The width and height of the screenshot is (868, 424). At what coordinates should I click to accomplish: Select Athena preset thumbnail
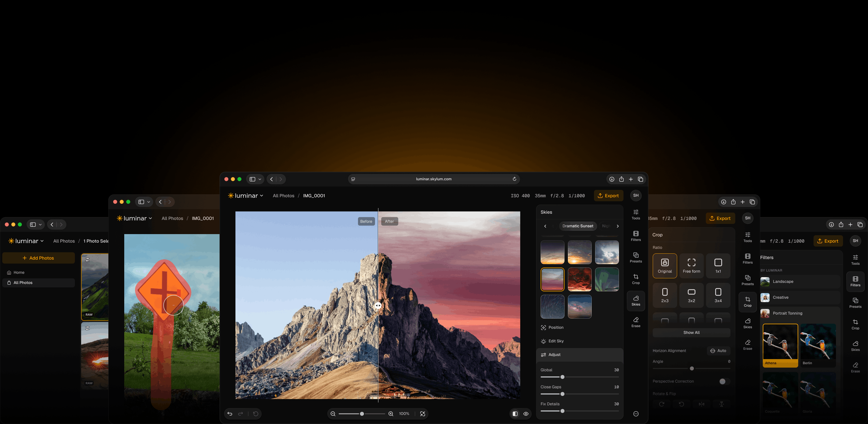(780, 345)
